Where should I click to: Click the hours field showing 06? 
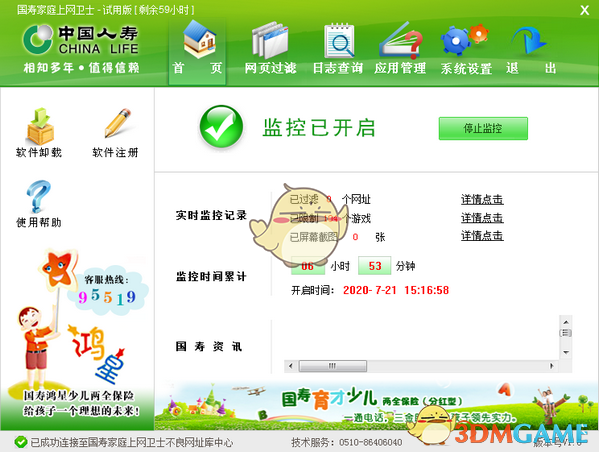(x=308, y=266)
